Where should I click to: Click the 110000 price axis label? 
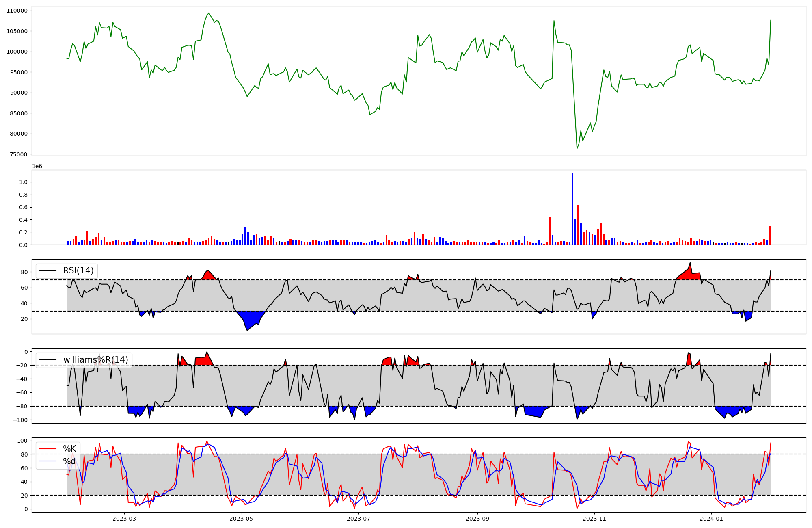(x=17, y=11)
